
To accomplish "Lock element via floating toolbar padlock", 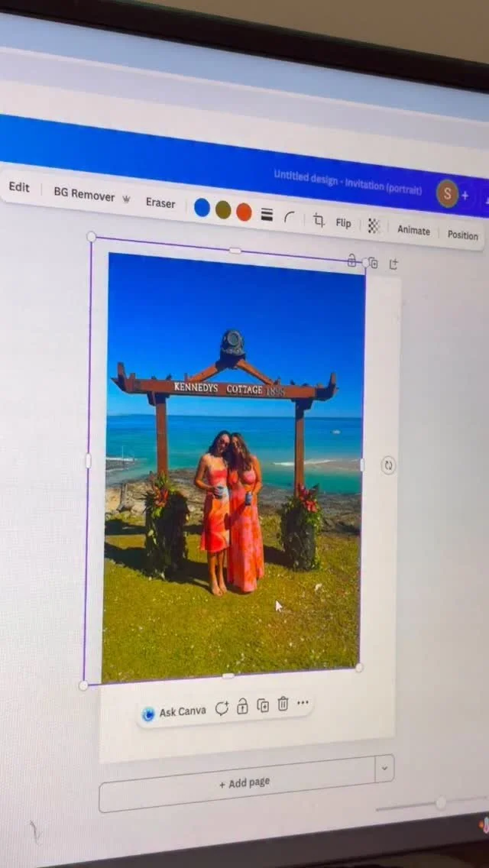I will (x=242, y=706).
